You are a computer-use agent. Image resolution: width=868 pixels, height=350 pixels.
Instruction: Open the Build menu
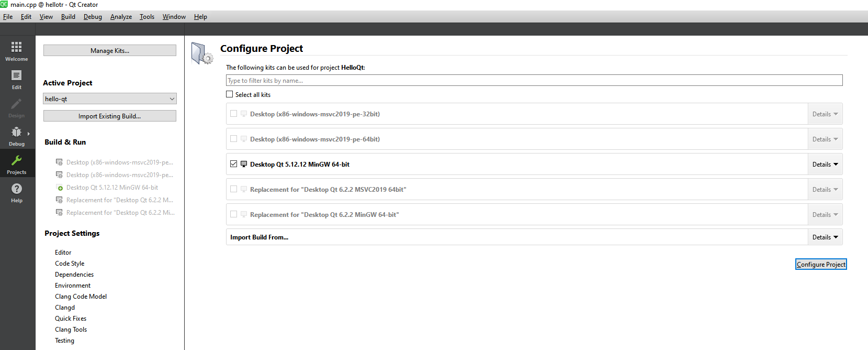coord(68,17)
